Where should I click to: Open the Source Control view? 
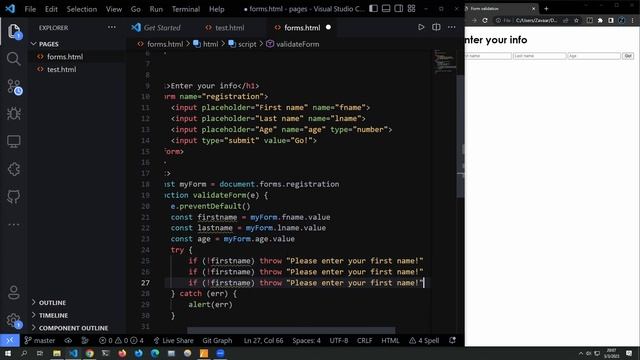13,87
